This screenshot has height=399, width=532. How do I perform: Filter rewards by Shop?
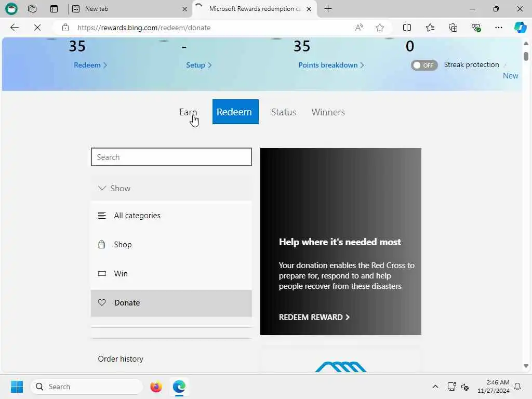(x=171, y=245)
